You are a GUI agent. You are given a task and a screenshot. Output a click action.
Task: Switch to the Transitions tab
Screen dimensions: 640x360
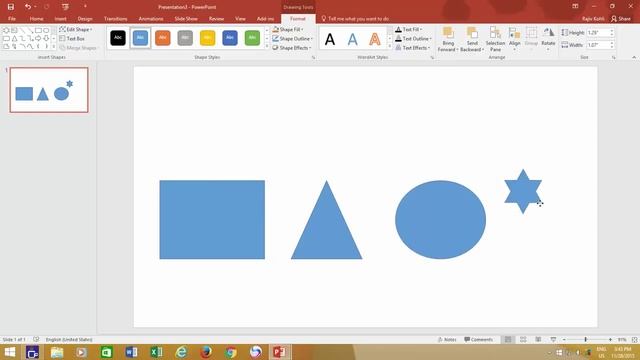(116, 18)
